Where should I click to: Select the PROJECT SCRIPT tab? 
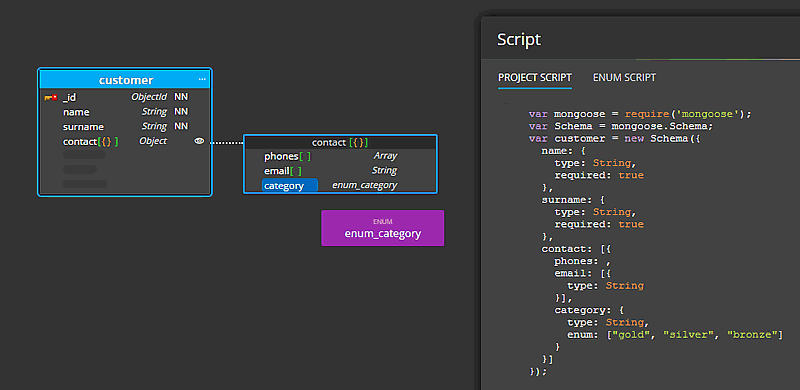(x=535, y=78)
